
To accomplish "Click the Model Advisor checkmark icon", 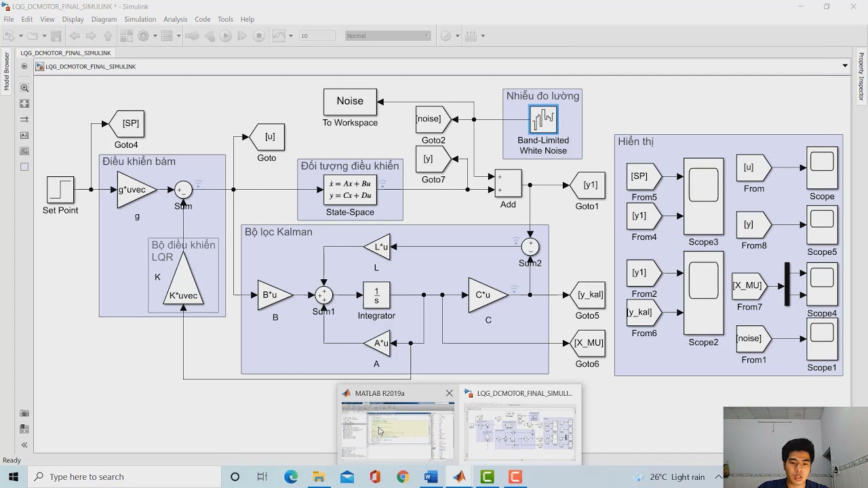I will tap(446, 36).
